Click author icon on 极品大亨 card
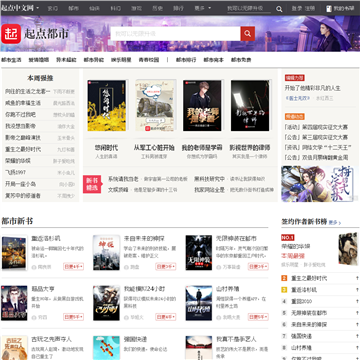This screenshot has width=360, height=360. point(34,317)
